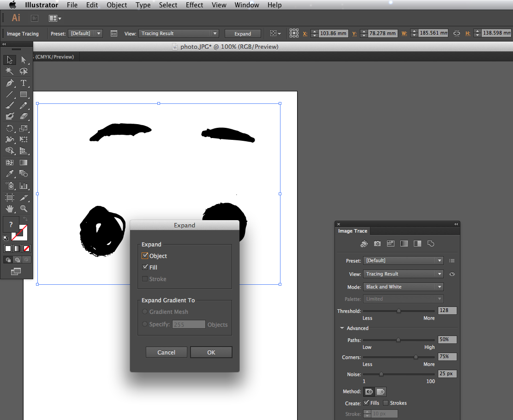Click the Preset options list icon in Image Trace
Viewport: 513px width, 420px height.
coord(452,260)
